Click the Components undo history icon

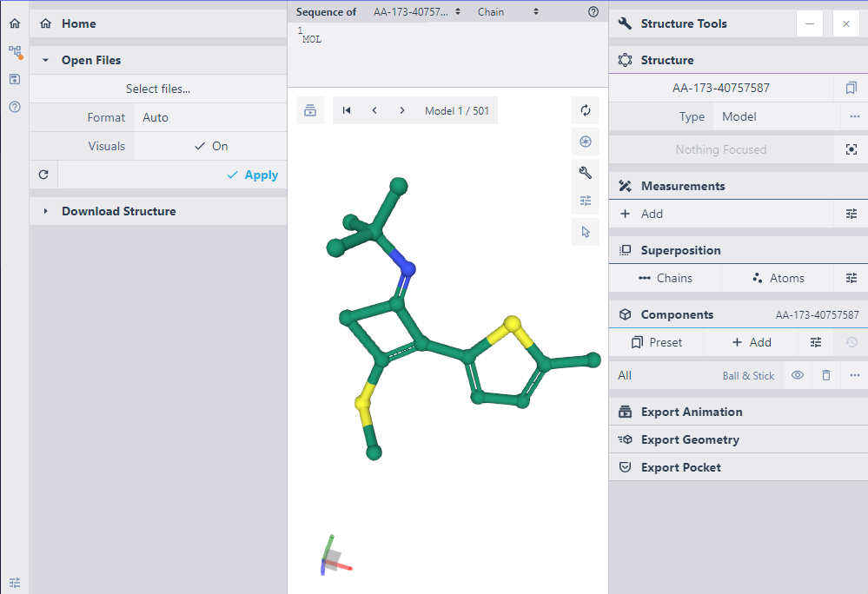pos(851,342)
